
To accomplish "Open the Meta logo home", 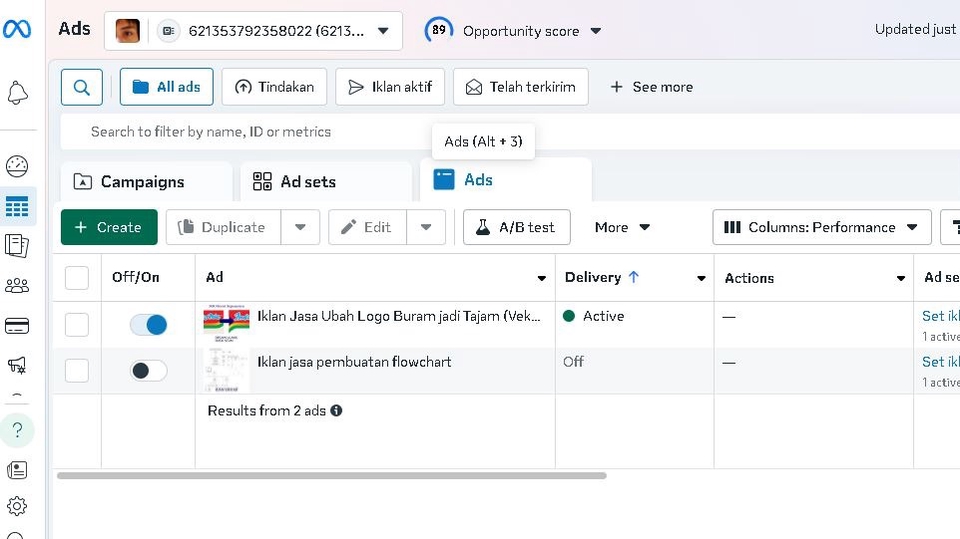I will (x=17, y=29).
